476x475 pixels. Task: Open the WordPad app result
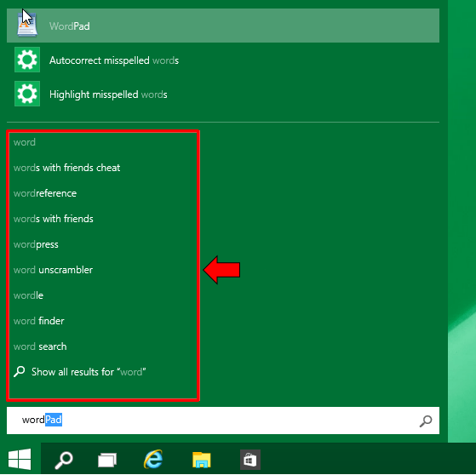223,26
